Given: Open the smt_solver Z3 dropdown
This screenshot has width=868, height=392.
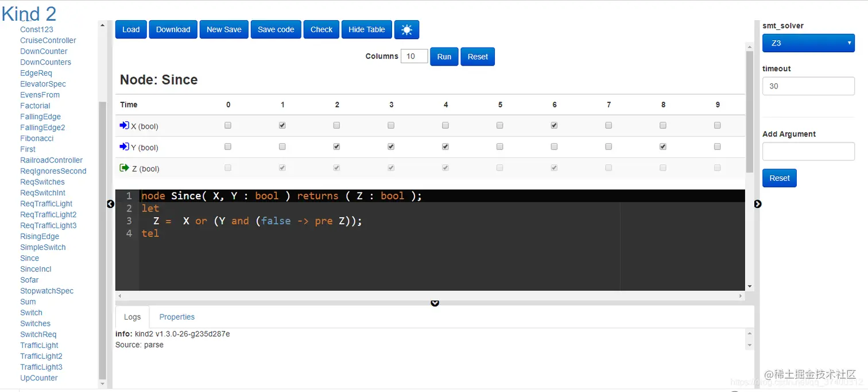Looking at the screenshot, I should 808,43.
